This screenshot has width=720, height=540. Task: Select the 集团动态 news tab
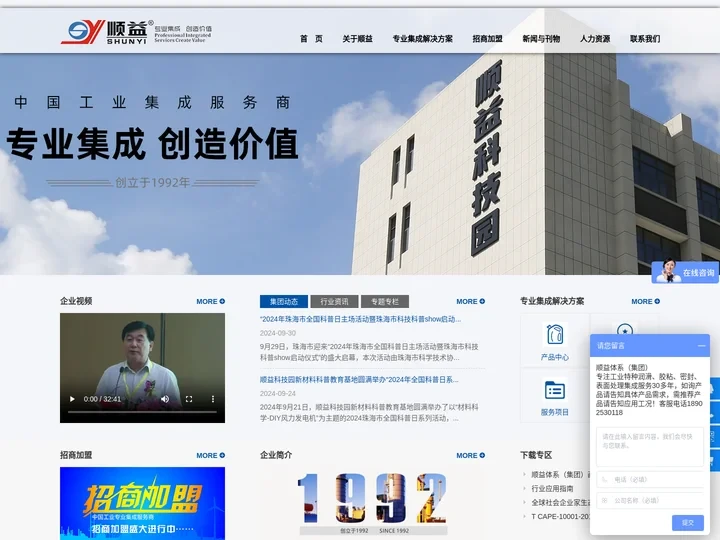click(284, 302)
